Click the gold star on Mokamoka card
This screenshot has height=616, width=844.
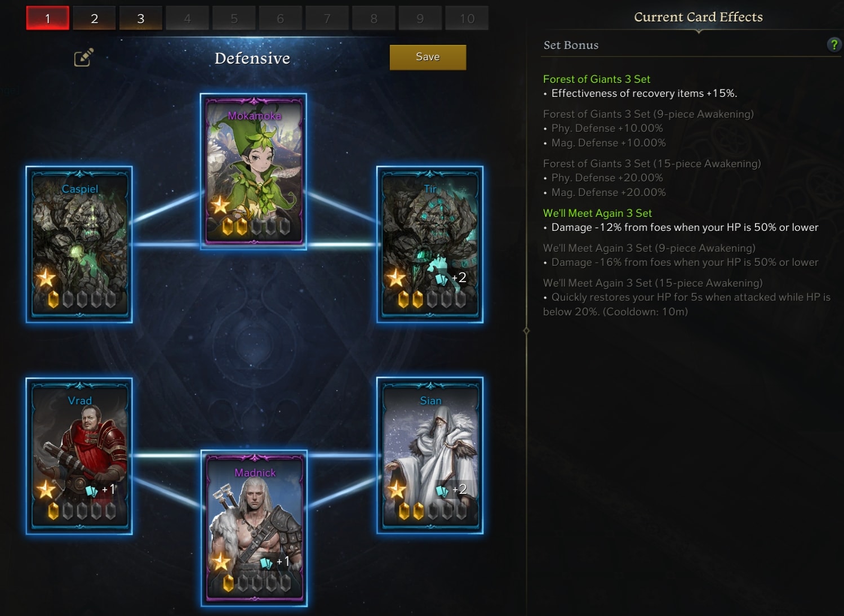point(220,205)
